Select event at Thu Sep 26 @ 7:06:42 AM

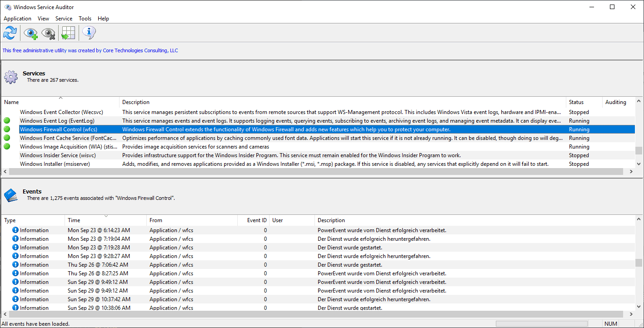click(x=318, y=265)
